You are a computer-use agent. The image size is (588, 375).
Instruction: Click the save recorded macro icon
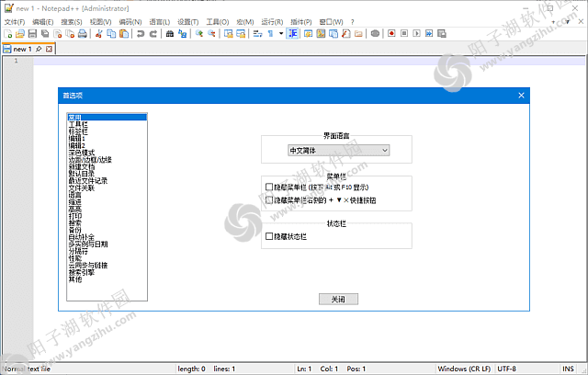pyautogui.click(x=442, y=34)
